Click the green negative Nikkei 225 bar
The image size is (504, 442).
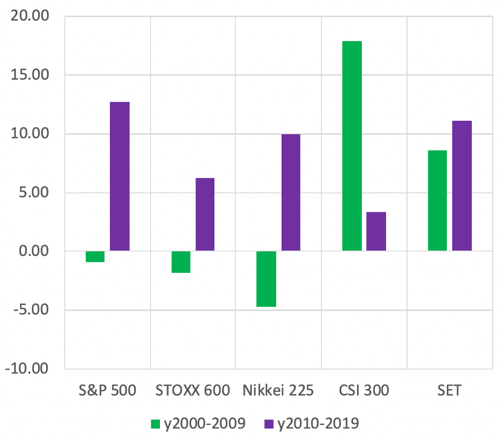pos(266,279)
